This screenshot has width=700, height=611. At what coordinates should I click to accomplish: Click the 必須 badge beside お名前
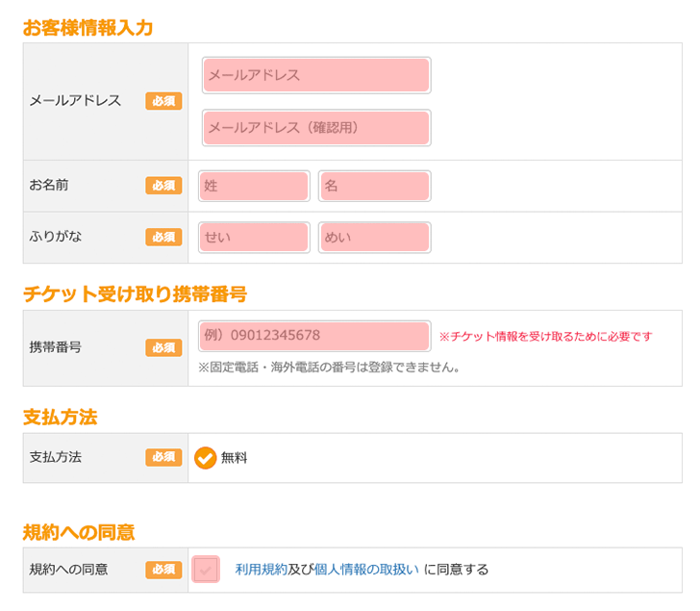click(163, 186)
